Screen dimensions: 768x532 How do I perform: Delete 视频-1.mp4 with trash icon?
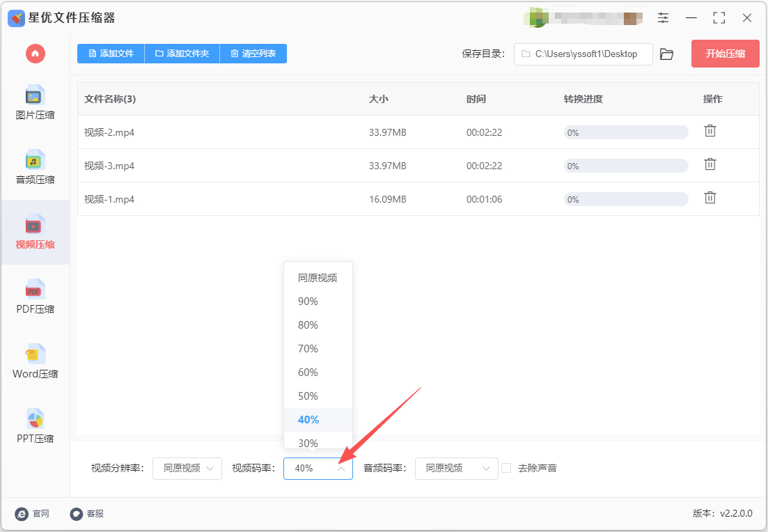click(710, 198)
